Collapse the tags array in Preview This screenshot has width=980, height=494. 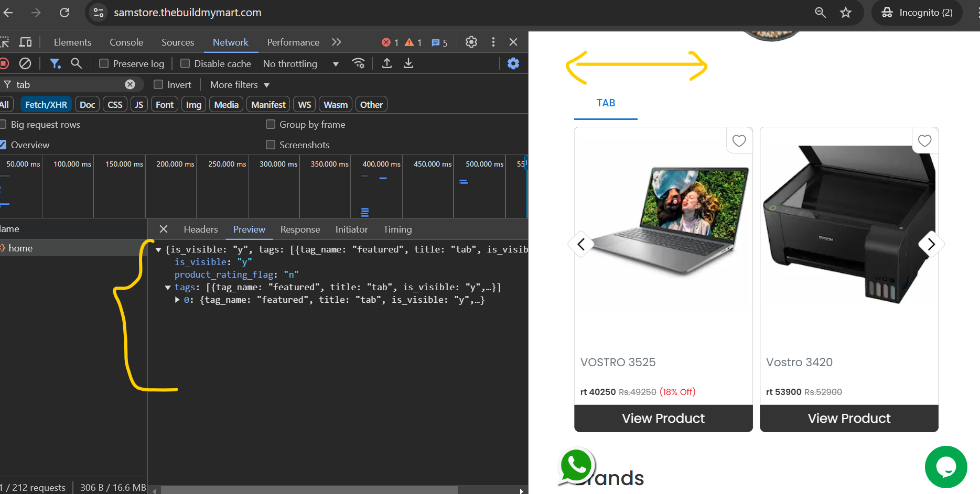pyautogui.click(x=168, y=288)
